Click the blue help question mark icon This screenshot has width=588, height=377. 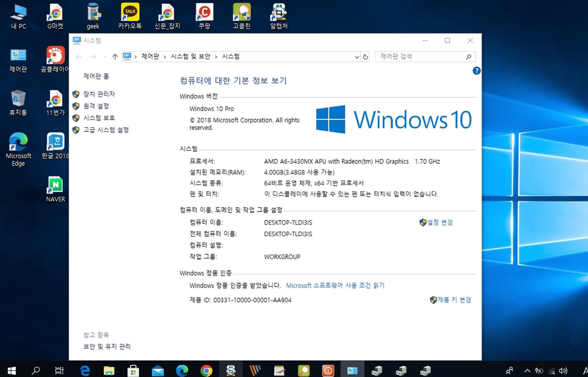(x=476, y=71)
